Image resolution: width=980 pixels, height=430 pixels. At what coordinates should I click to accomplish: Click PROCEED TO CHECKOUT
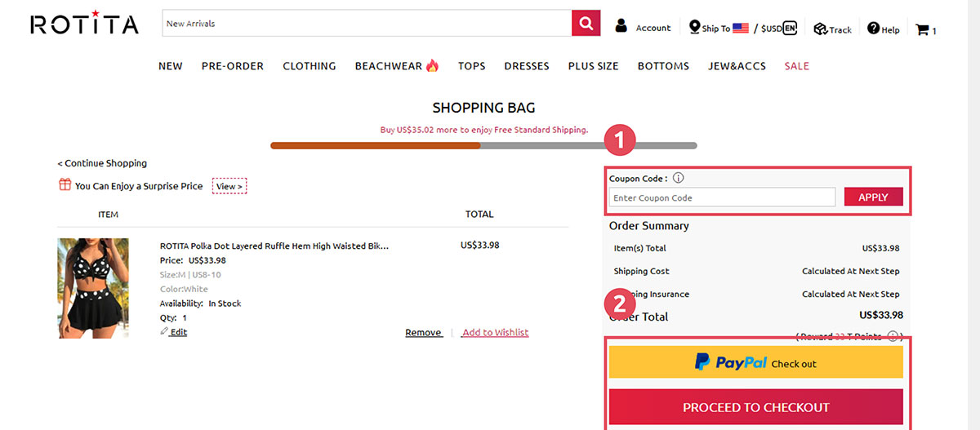tap(756, 407)
